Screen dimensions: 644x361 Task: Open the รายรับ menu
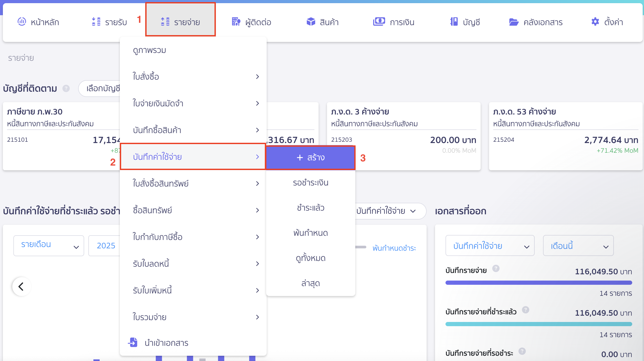point(110,22)
